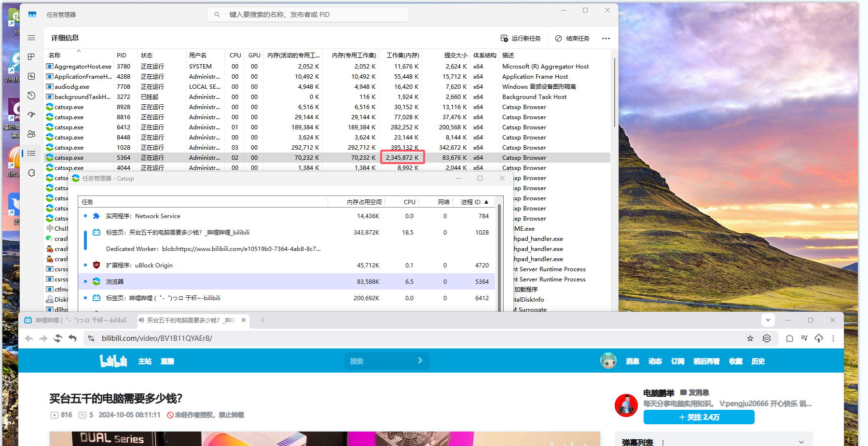Click Catsxp shield icon in address bar

click(x=767, y=338)
